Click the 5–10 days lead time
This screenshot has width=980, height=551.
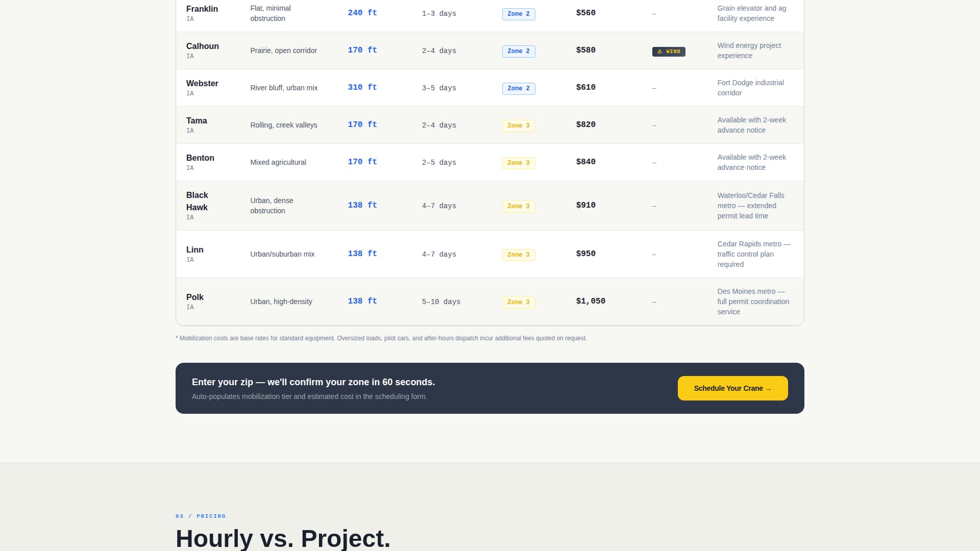tap(441, 302)
